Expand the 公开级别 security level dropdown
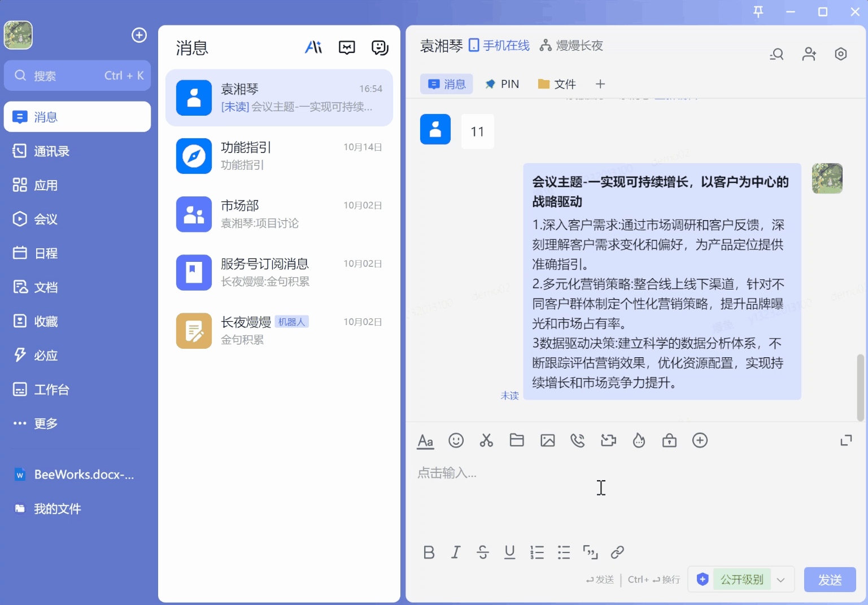This screenshot has width=868, height=605. [x=780, y=580]
